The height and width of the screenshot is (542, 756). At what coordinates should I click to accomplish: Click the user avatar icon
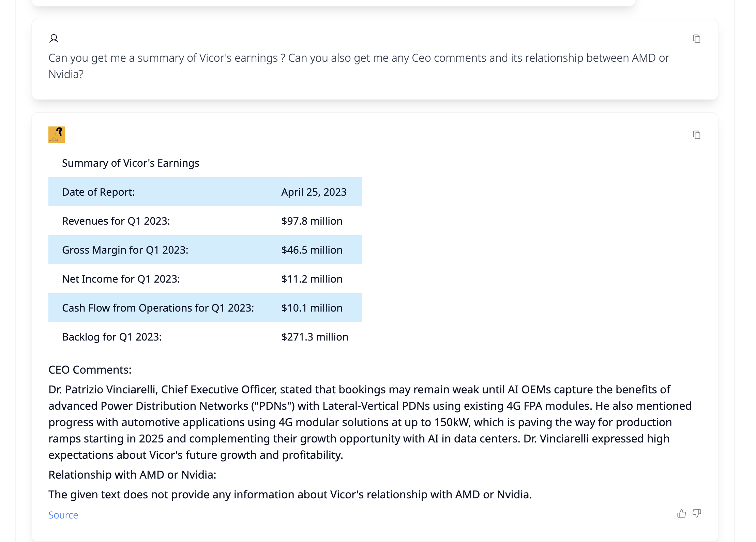[x=54, y=39]
